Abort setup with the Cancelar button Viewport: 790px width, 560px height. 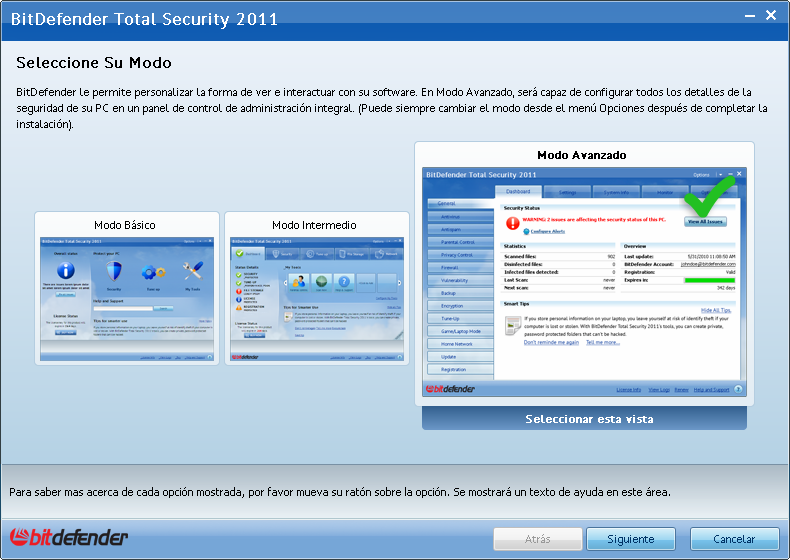point(734,539)
